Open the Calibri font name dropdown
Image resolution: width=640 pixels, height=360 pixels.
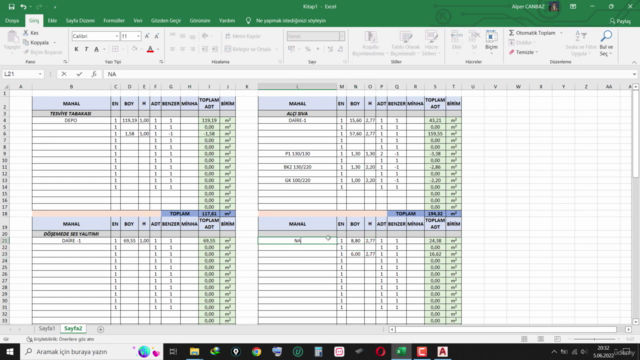pos(116,36)
